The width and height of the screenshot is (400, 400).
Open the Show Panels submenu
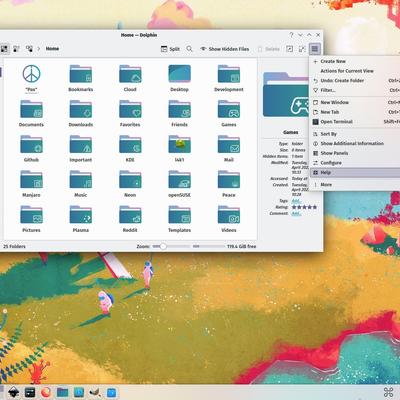pyautogui.click(x=355, y=153)
